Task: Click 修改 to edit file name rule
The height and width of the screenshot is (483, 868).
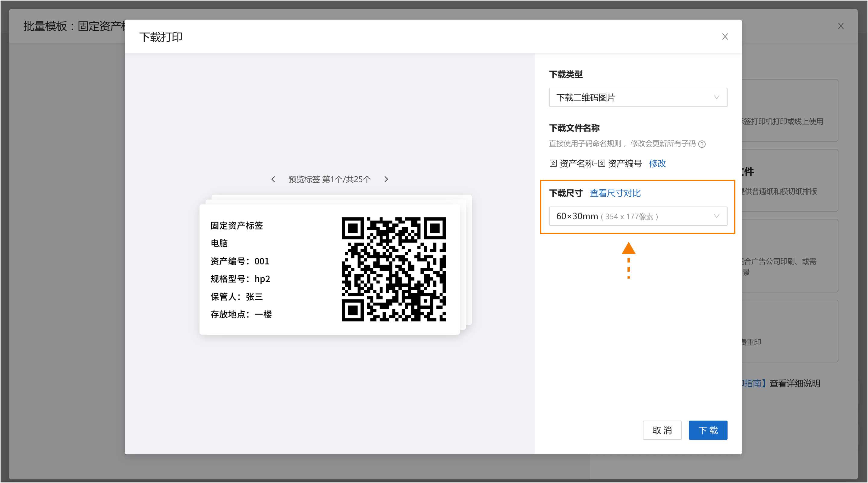Action: pos(657,163)
